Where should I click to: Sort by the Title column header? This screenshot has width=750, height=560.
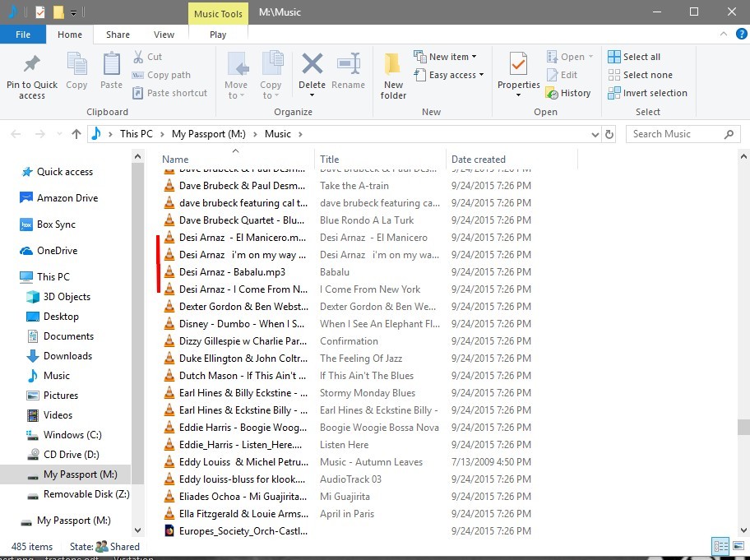click(x=329, y=160)
